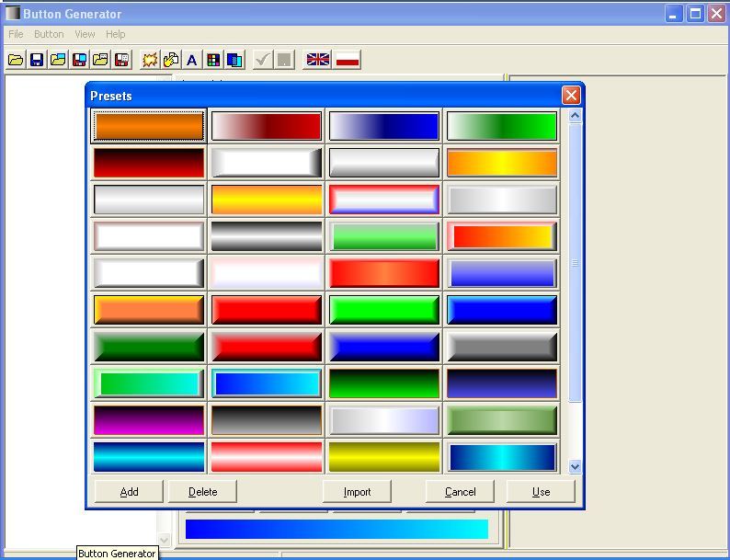
Task: Click the Use button to apply preset
Action: (x=541, y=492)
